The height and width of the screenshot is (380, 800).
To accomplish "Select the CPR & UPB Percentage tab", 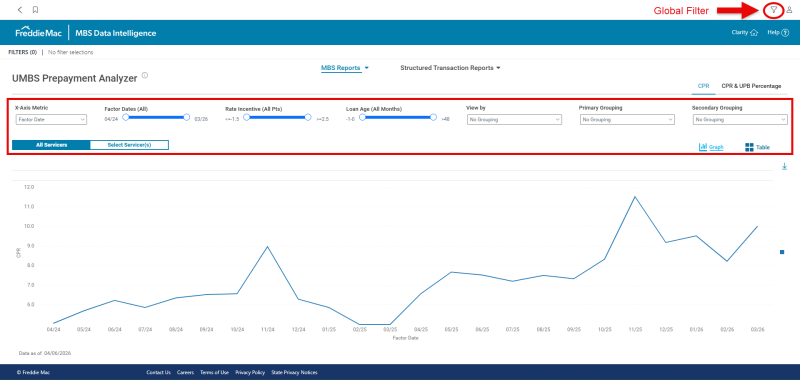I will [x=751, y=86].
